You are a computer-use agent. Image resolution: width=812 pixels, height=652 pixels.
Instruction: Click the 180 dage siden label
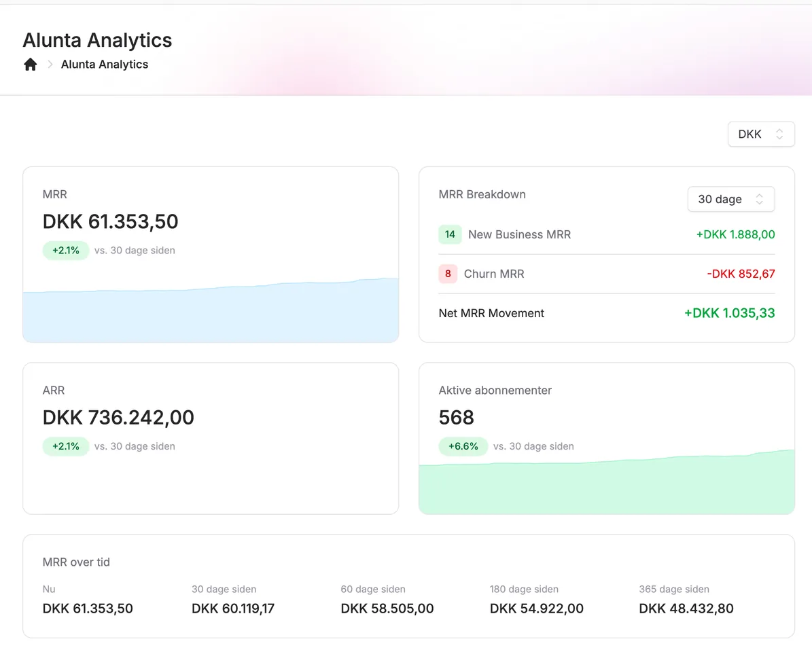[524, 589]
